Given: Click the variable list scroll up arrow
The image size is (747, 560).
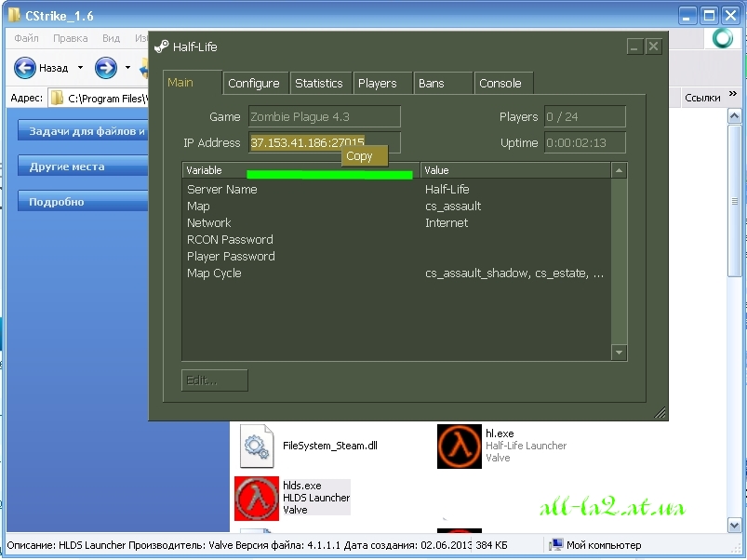Looking at the screenshot, I should [619, 170].
